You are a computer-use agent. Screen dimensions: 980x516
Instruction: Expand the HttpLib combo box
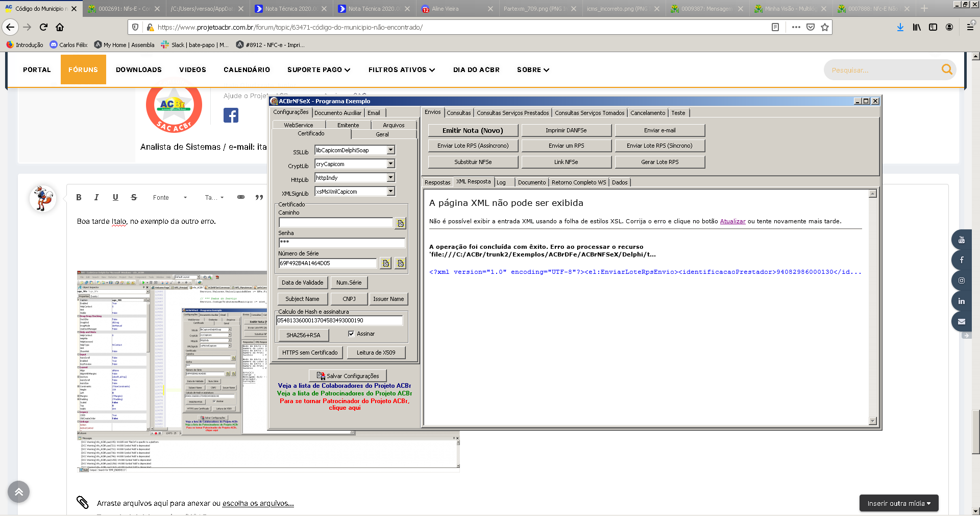coord(390,178)
